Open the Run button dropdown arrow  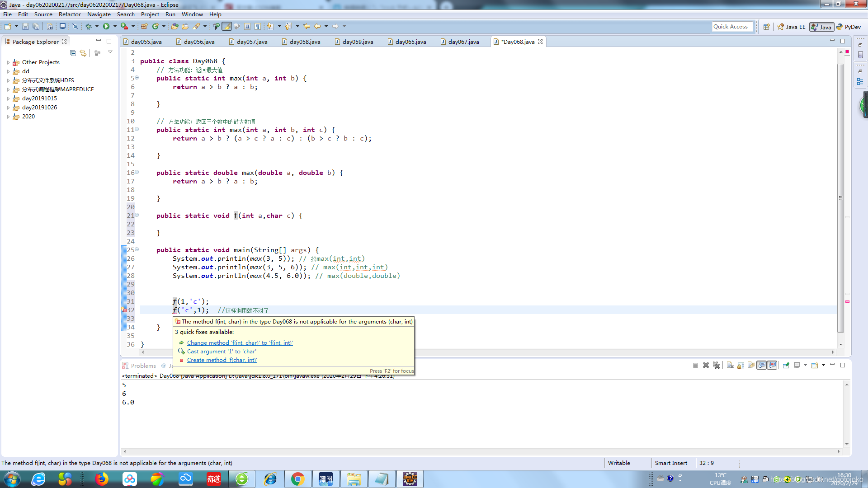(x=115, y=27)
